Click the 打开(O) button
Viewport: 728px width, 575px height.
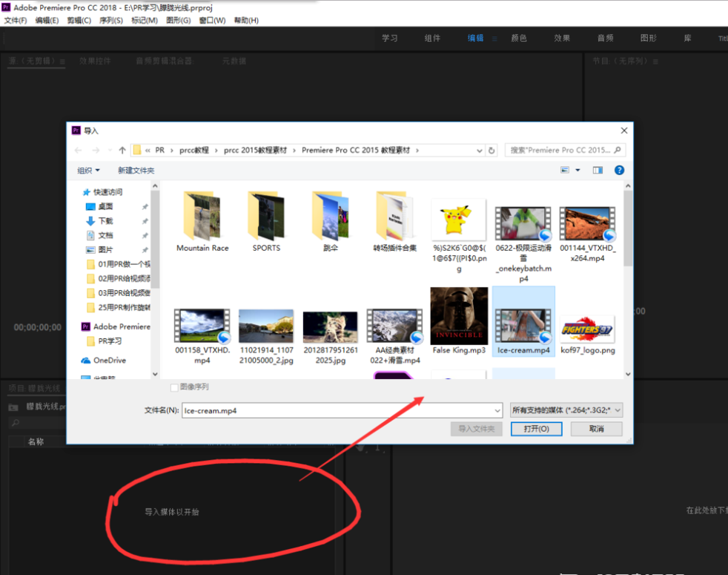pyautogui.click(x=536, y=429)
